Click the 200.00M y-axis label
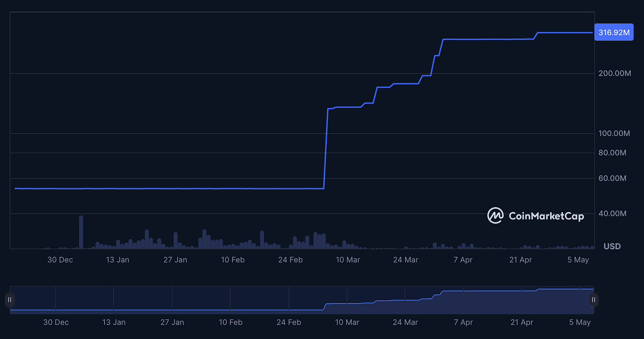644x339 pixels. point(615,73)
